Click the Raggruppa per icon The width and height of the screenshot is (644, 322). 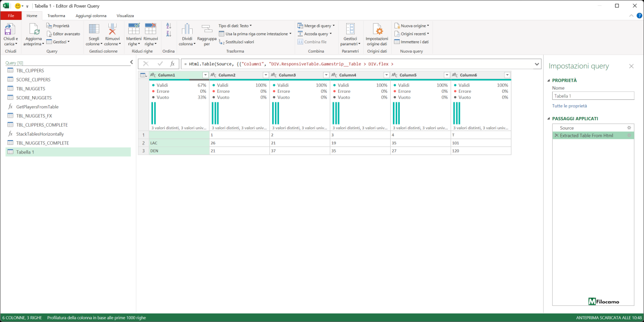pyautogui.click(x=207, y=29)
